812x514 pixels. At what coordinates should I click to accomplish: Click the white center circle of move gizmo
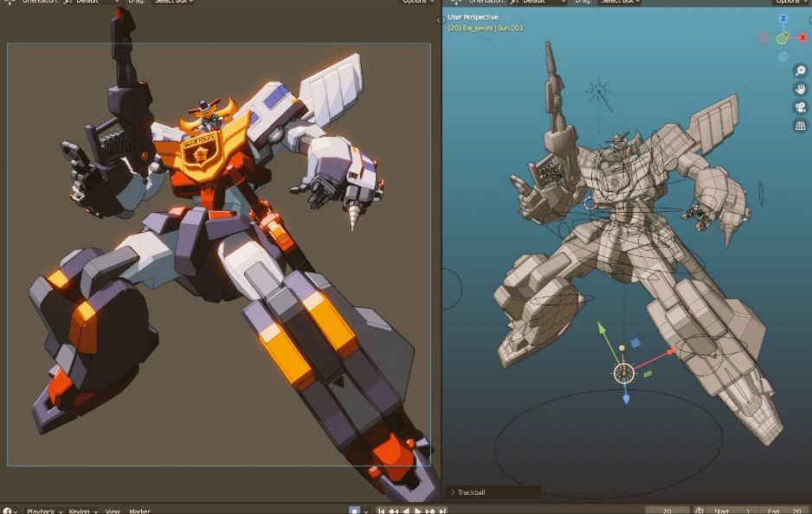pyautogui.click(x=623, y=373)
